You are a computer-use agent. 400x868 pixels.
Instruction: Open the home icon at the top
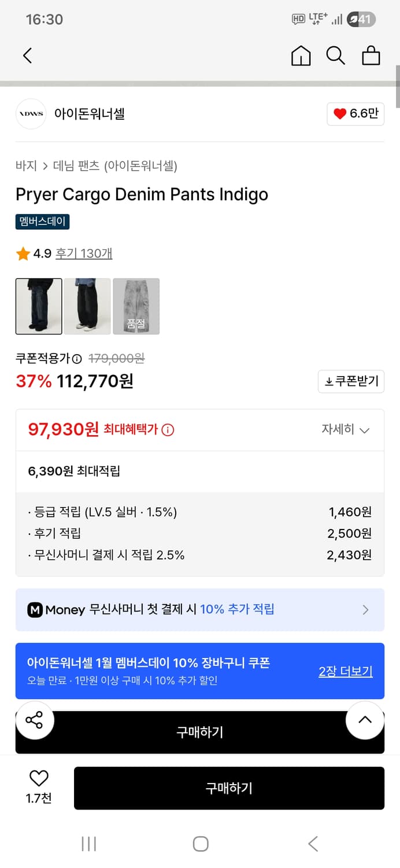pos(301,56)
